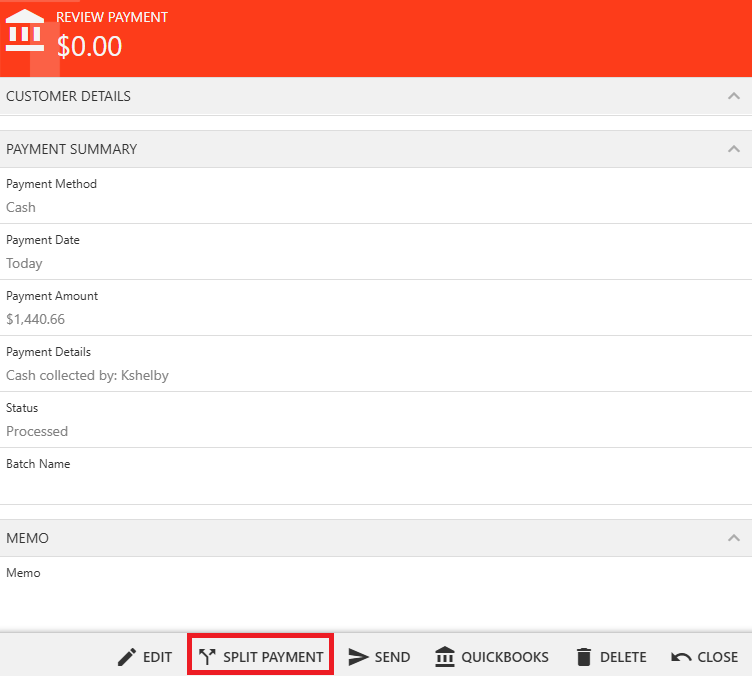Click the DELETE label

623,657
